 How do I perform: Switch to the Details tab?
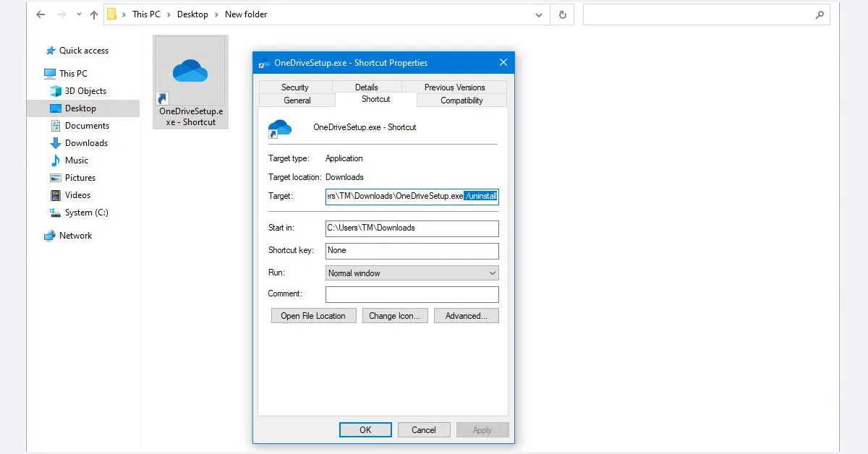tap(367, 87)
